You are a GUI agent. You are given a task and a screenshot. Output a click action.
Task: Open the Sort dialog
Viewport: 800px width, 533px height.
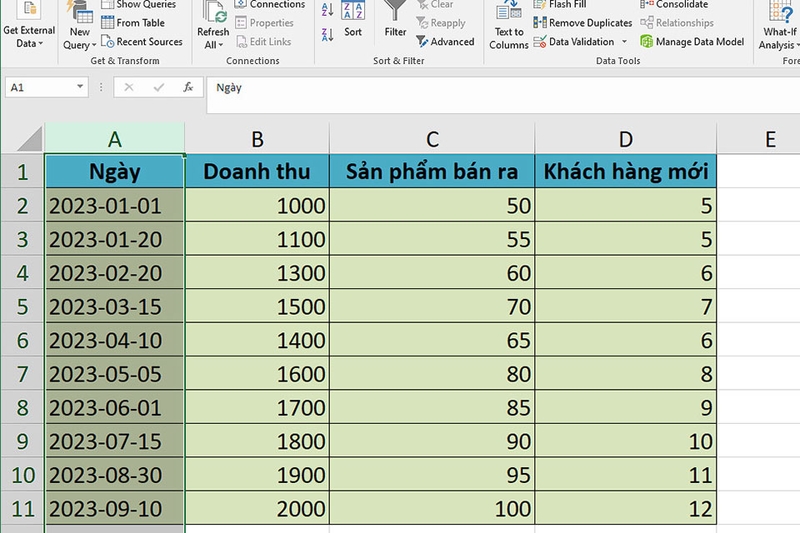pos(353,19)
